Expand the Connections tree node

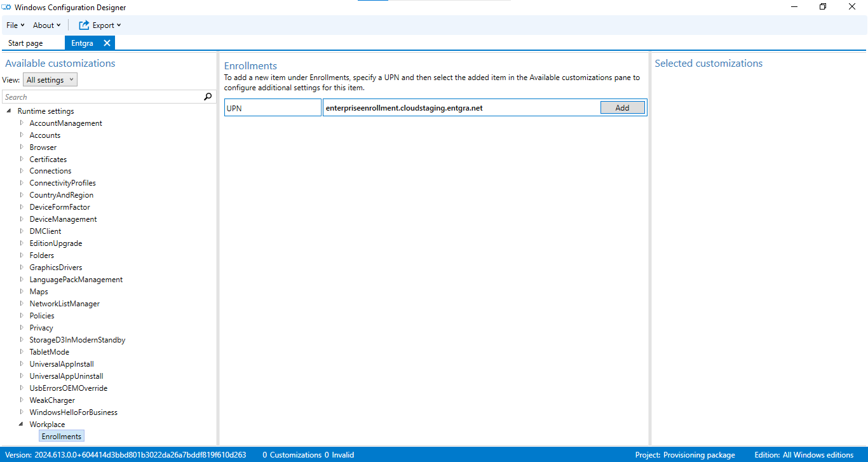point(22,170)
